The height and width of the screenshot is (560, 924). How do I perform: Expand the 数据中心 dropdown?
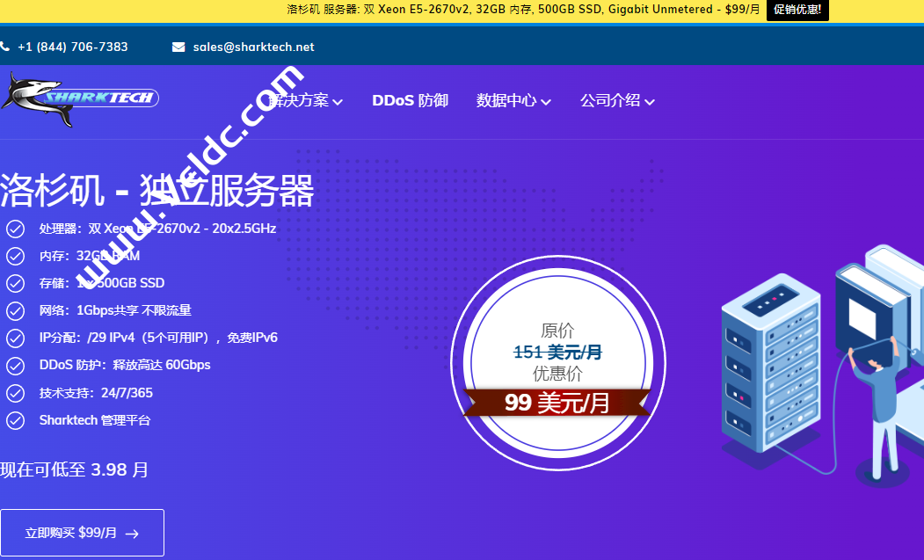tap(547, 101)
